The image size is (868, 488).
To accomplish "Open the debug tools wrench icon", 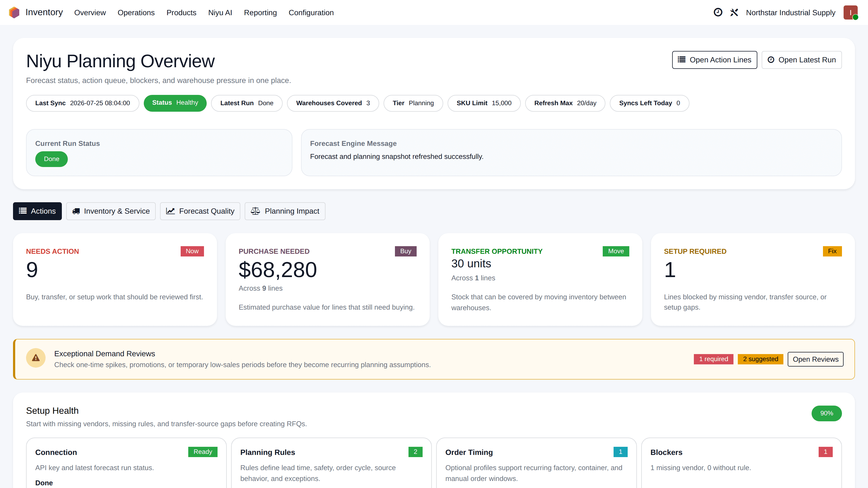I will coord(734,12).
